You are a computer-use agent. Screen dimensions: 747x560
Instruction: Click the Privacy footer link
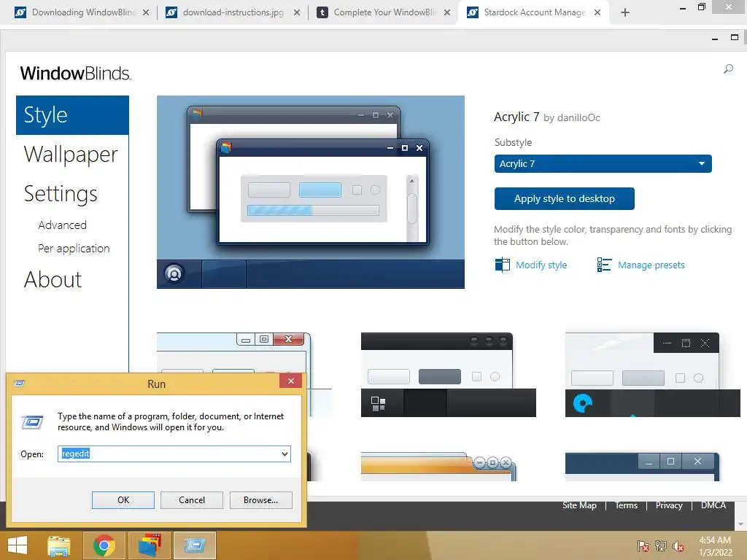[x=669, y=505]
